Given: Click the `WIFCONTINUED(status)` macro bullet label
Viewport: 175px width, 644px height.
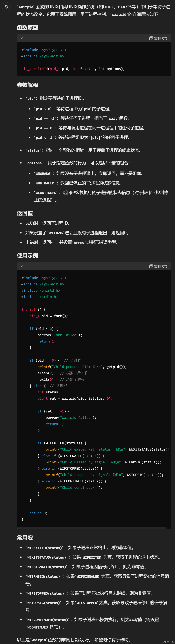Looking at the screenshot, I should coord(48,620).
